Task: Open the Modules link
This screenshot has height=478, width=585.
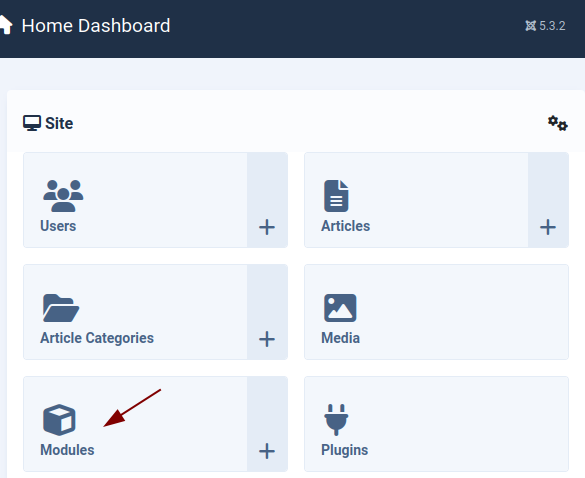Action: [x=67, y=450]
